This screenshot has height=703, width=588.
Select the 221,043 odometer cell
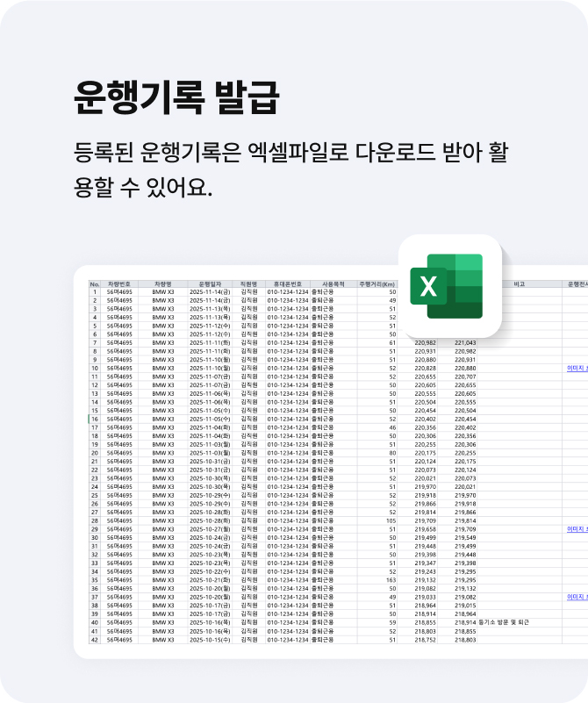coord(465,343)
